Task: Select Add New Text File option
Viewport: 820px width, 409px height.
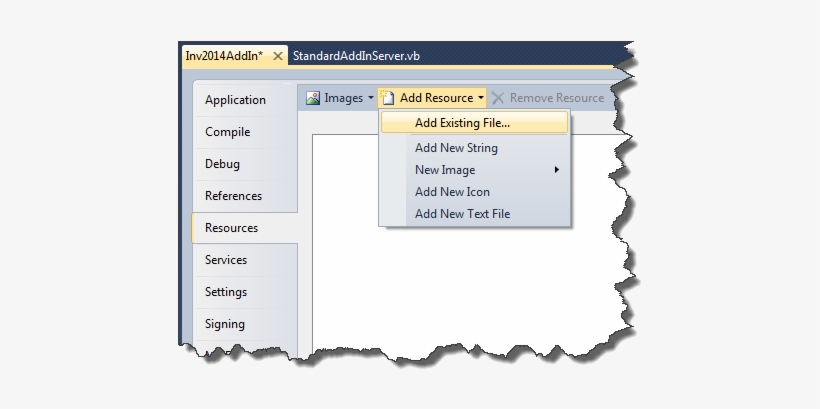Action: [462, 214]
